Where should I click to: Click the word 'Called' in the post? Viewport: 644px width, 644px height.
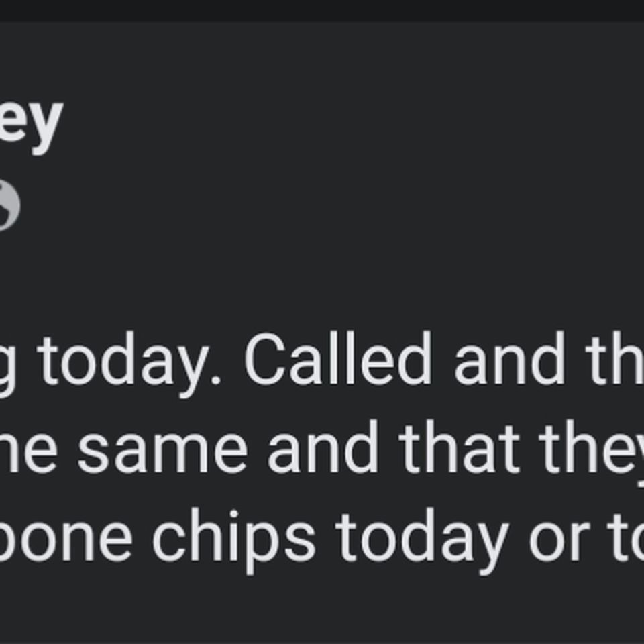coord(337,358)
